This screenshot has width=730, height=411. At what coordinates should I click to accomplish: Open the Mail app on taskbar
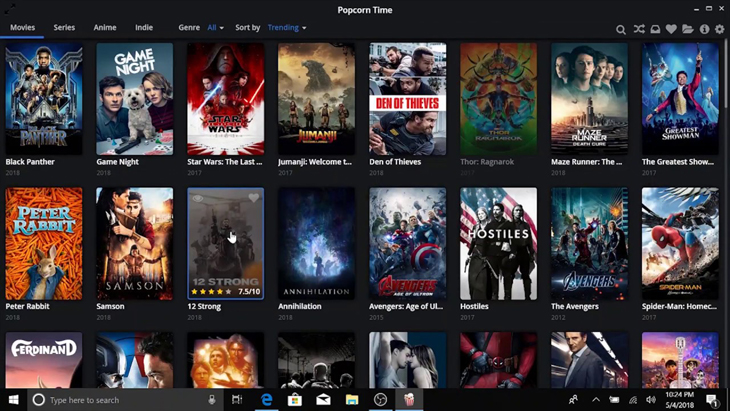tap(324, 400)
